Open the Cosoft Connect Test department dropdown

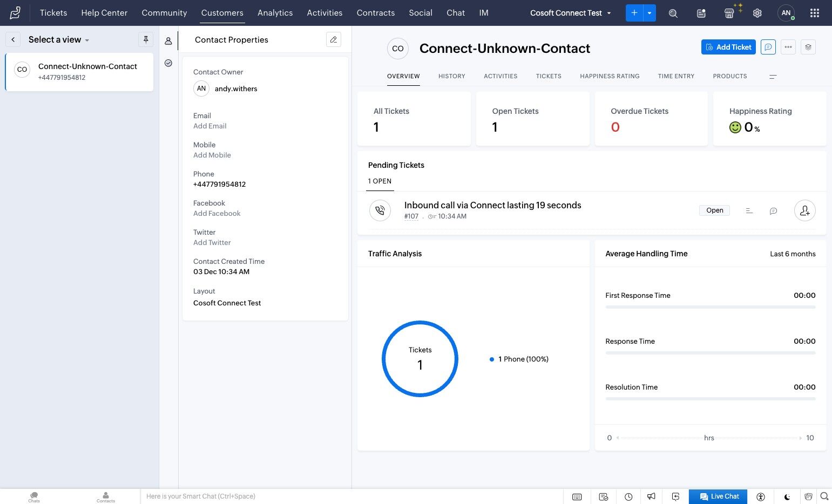571,13
